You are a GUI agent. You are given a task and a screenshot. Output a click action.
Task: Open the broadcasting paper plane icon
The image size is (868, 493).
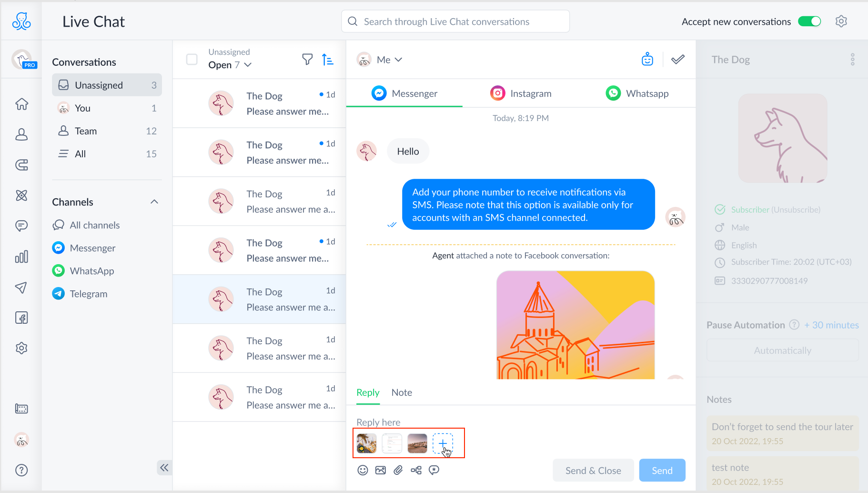(x=21, y=287)
